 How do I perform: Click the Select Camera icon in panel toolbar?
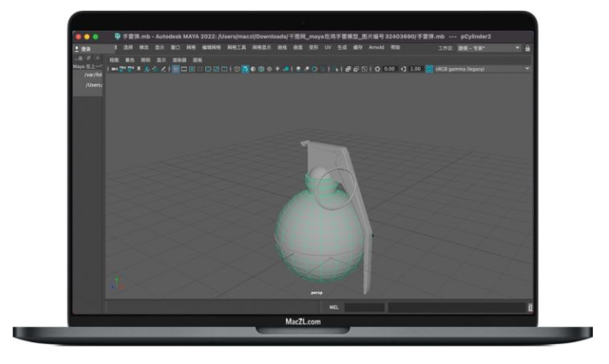(x=114, y=69)
